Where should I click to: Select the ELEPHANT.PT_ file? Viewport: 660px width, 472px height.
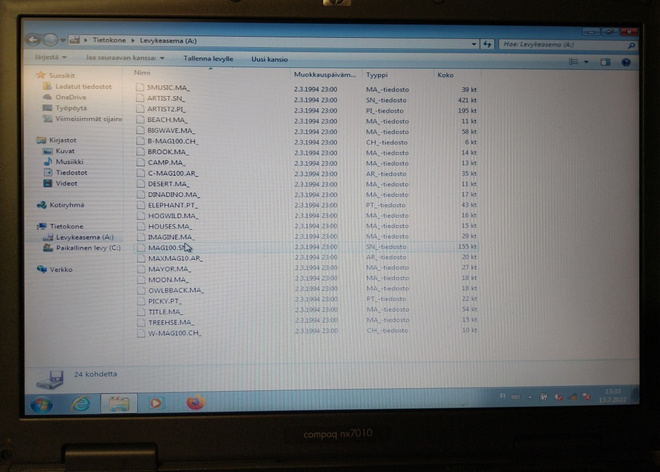[173, 205]
